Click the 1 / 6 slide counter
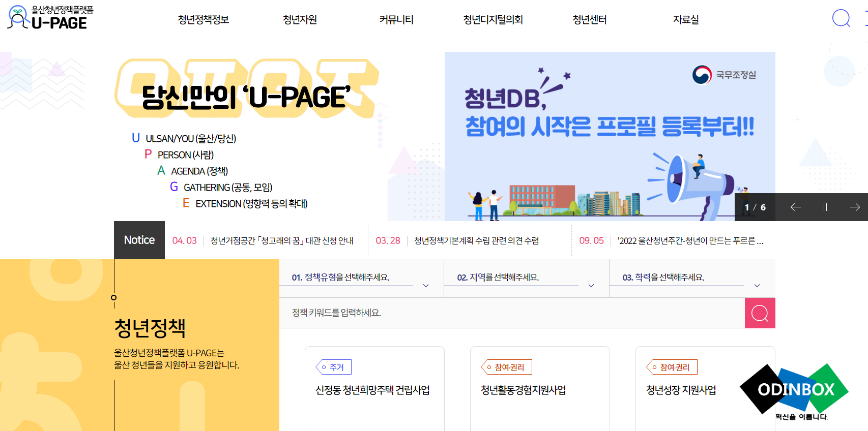This screenshot has height=431, width=868. tap(755, 207)
